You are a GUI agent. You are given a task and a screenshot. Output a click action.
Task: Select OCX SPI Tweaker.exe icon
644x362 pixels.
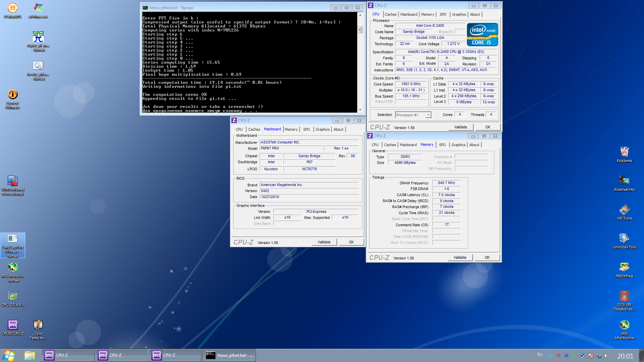[x=624, y=301]
